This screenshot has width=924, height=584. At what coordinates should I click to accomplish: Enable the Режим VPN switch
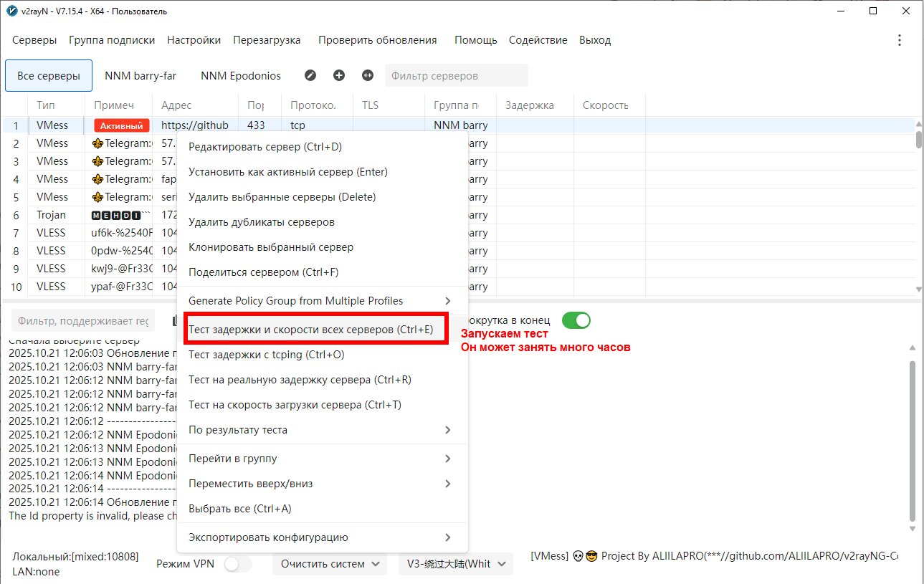pyautogui.click(x=237, y=564)
